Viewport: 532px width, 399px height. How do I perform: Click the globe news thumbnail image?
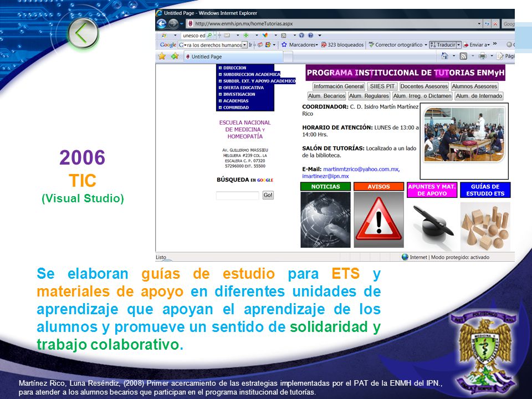(x=325, y=220)
